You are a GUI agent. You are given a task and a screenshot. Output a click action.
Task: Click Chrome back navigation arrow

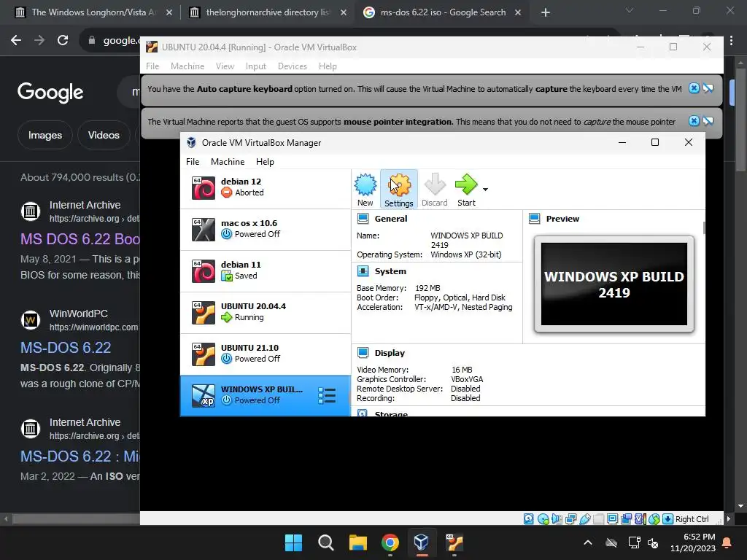click(x=16, y=40)
